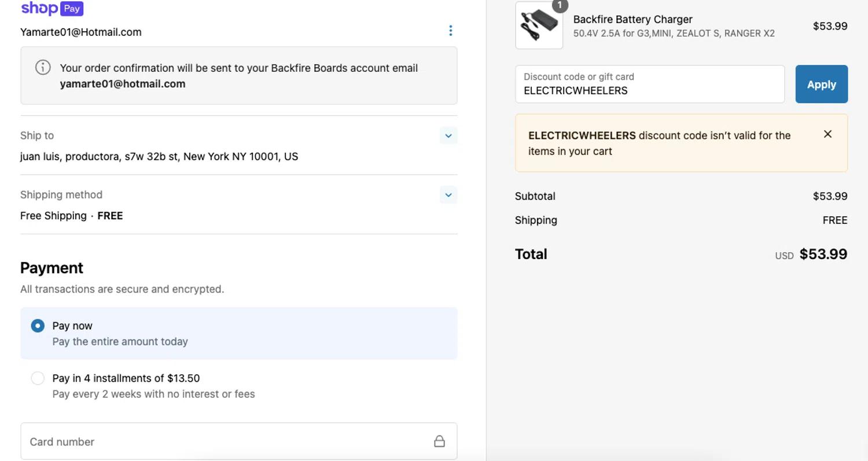Click into the Card number field
868x461 pixels.
(x=226, y=441)
